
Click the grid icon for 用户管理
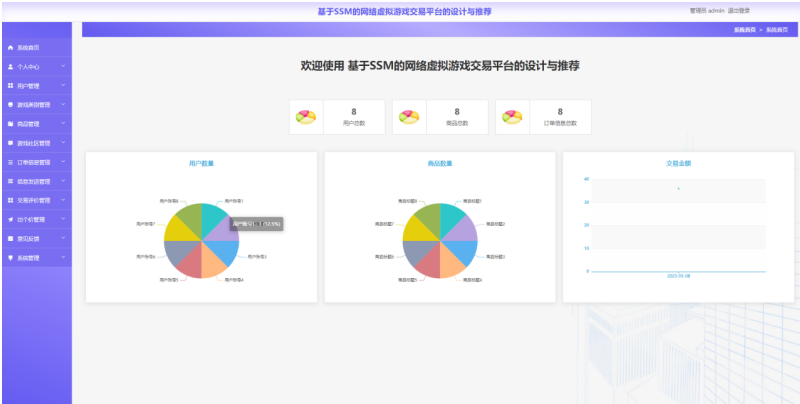pyautogui.click(x=10, y=86)
